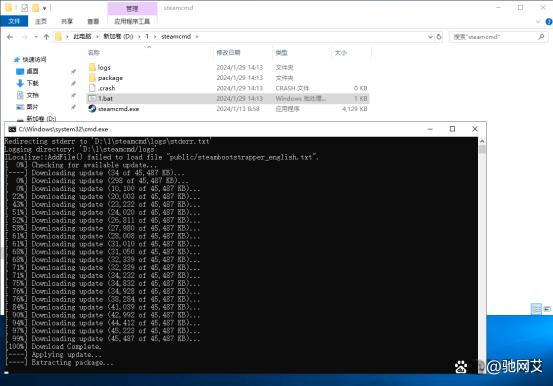Maximize the cmd.exe window

(x=452, y=129)
